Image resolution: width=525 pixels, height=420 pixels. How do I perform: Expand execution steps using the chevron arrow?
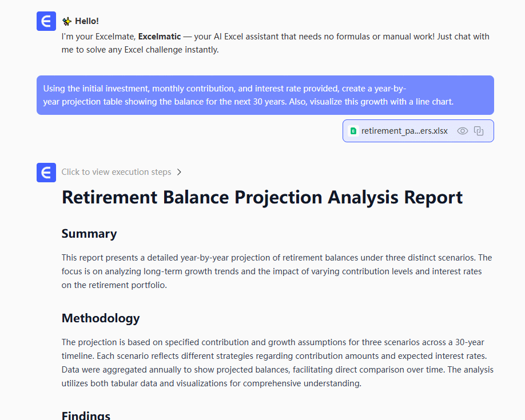[x=180, y=172]
